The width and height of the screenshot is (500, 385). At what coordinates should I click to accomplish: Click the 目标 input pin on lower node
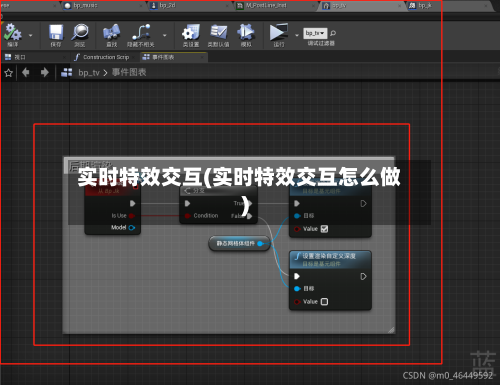tap(297, 289)
